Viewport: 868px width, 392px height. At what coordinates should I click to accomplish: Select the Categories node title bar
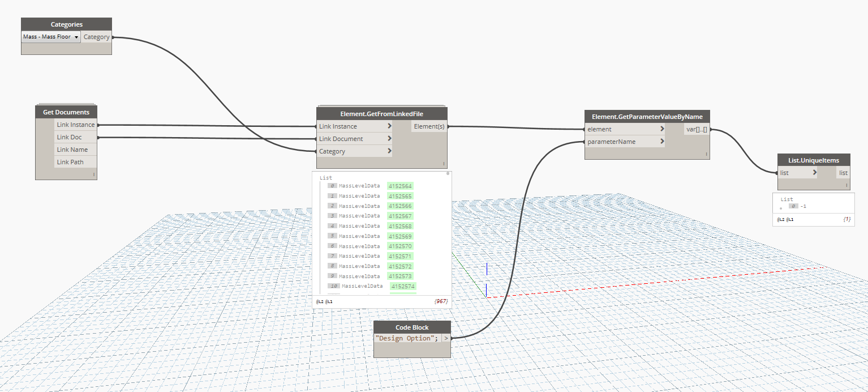[66, 24]
